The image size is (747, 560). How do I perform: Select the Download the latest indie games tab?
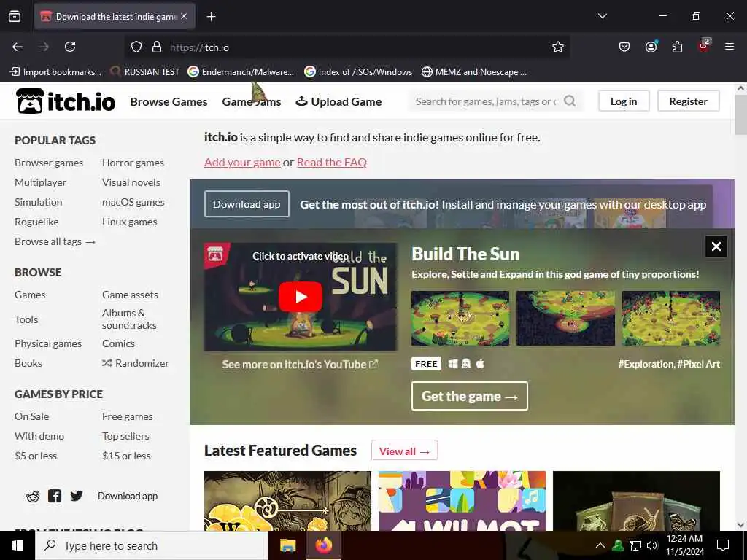pyautogui.click(x=115, y=17)
